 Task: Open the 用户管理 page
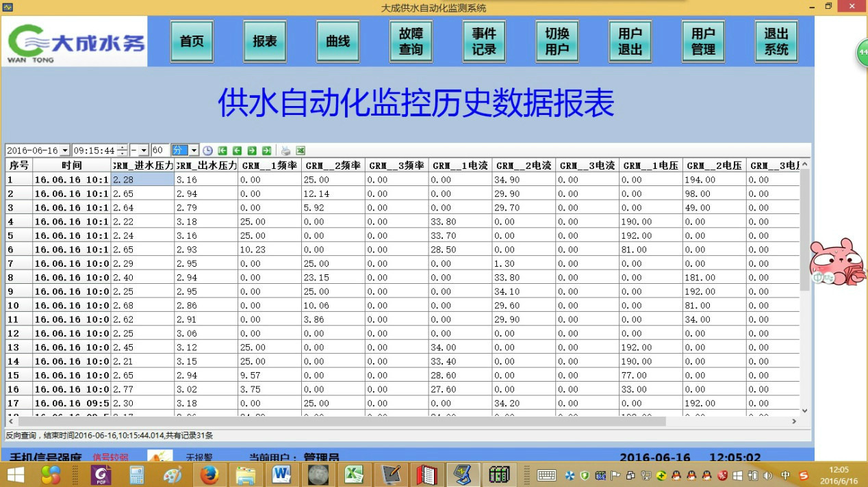tap(703, 42)
